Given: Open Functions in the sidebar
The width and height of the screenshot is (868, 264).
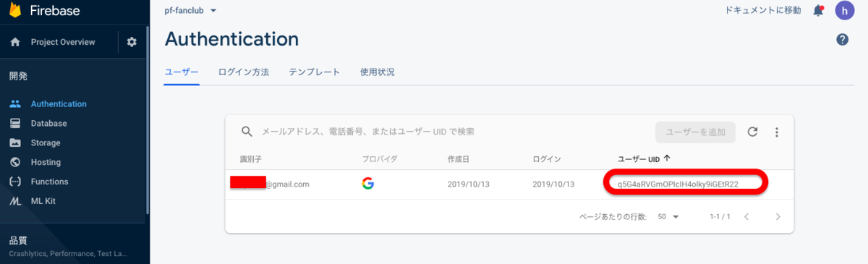Looking at the screenshot, I should point(49,182).
